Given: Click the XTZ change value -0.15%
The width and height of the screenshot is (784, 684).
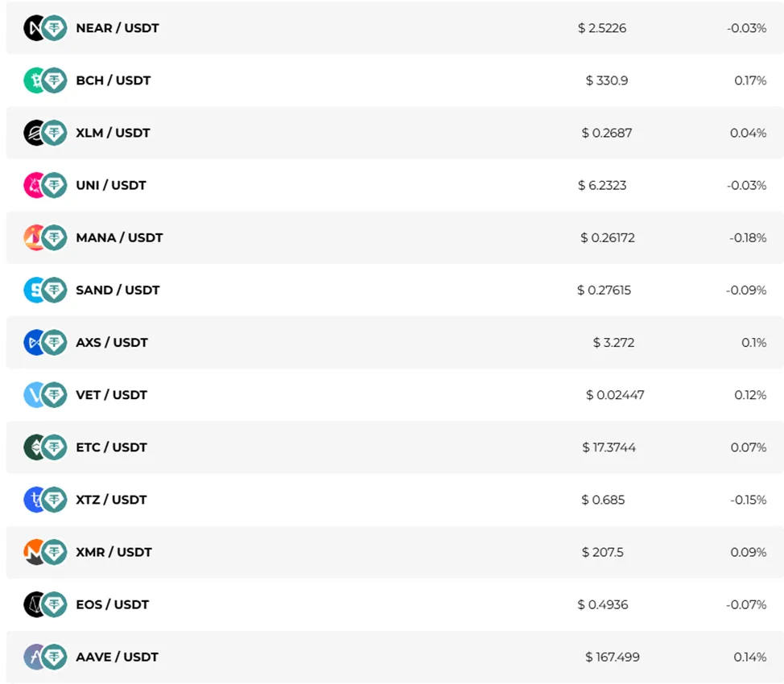Looking at the screenshot, I should click(748, 500).
